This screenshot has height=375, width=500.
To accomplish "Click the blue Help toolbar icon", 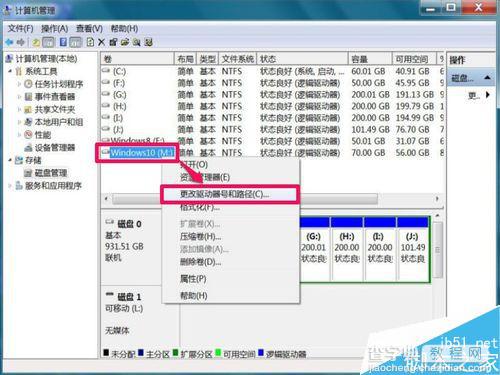I will click(63, 42).
